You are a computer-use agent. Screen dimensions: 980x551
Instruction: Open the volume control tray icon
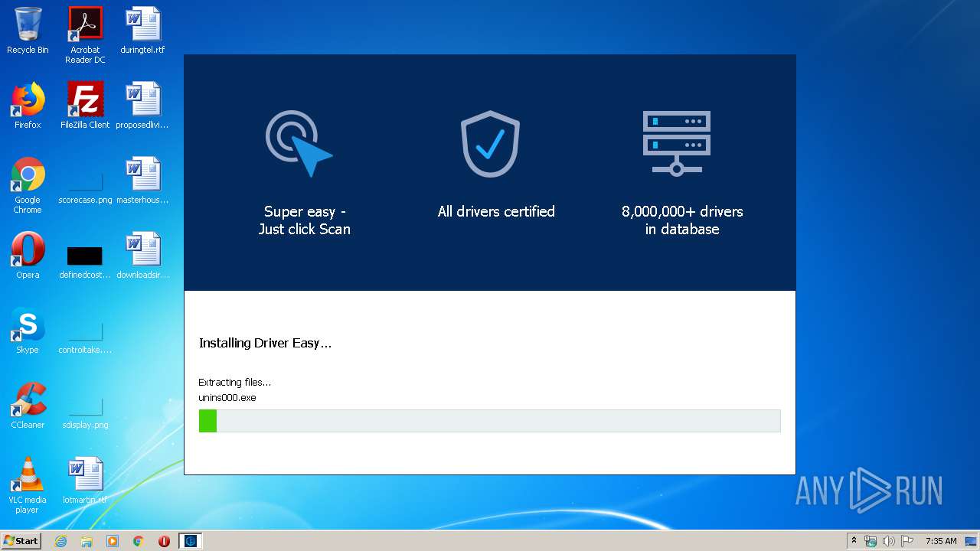(x=888, y=541)
